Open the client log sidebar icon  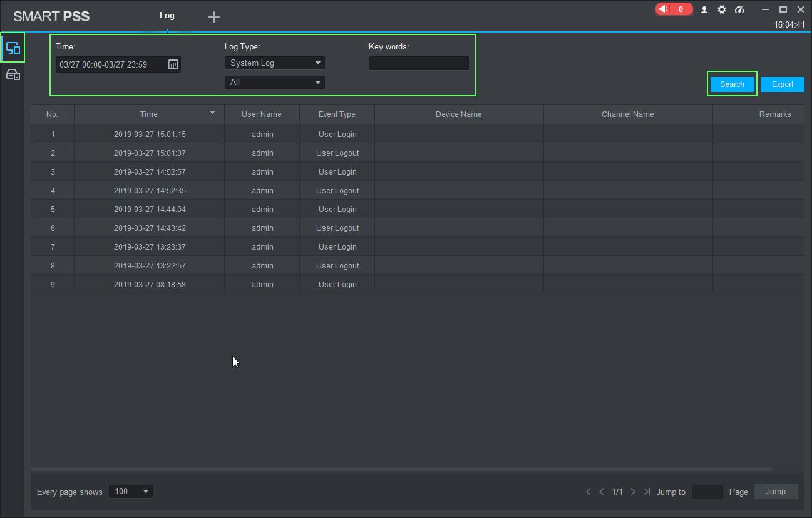[13, 48]
